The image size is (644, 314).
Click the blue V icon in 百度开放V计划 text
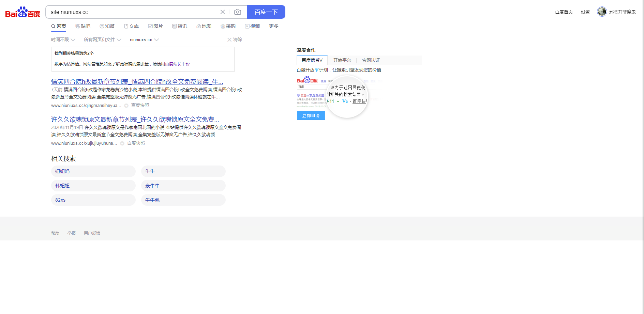tap(317, 70)
